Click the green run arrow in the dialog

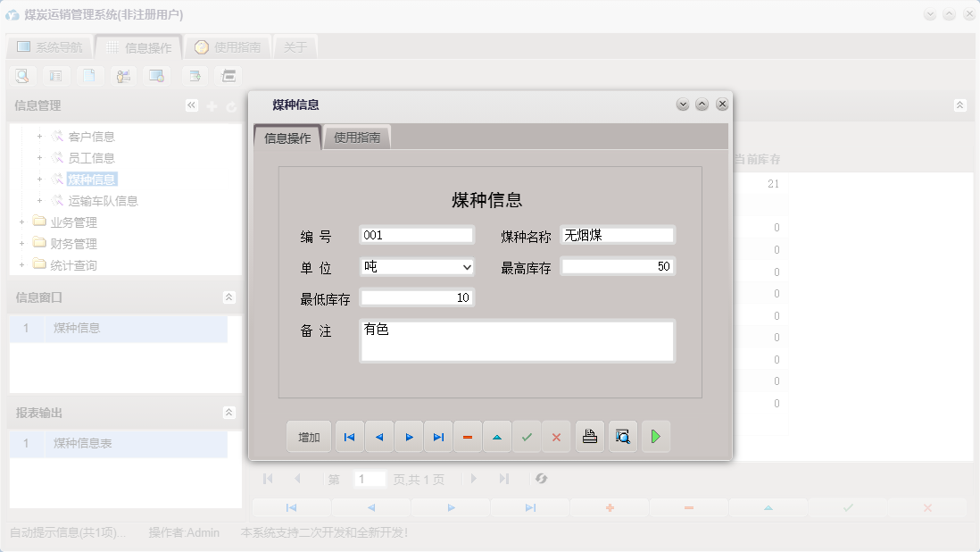pyautogui.click(x=656, y=437)
